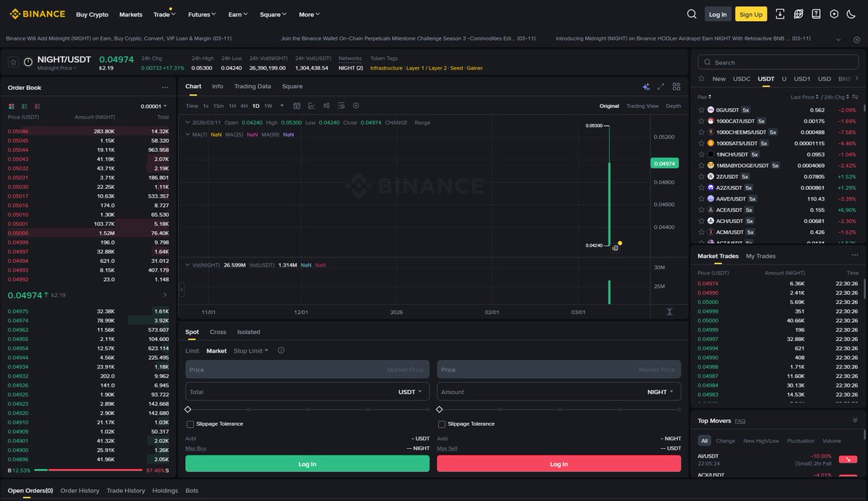Expand the Top Movers panel chevron
The height and width of the screenshot is (501, 868).
(855, 420)
